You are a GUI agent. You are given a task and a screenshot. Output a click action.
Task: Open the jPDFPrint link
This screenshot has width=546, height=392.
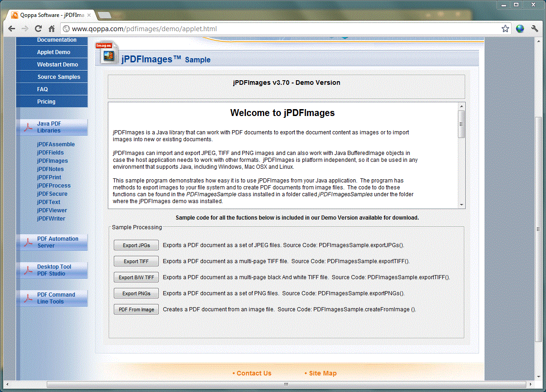[49, 177]
